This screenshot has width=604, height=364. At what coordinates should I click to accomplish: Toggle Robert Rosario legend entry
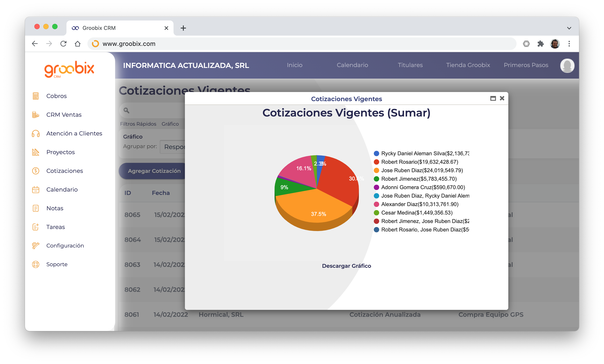416,162
